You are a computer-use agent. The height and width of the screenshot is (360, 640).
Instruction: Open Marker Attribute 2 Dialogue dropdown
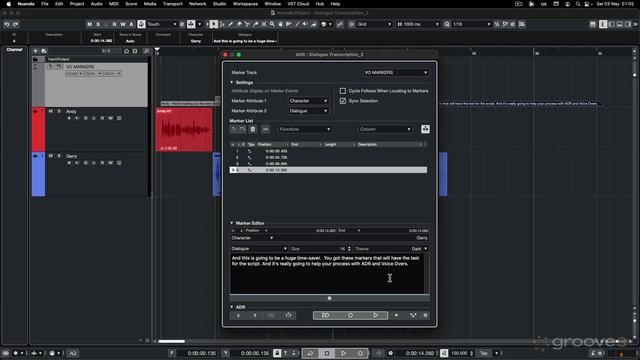[x=308, y=111]
